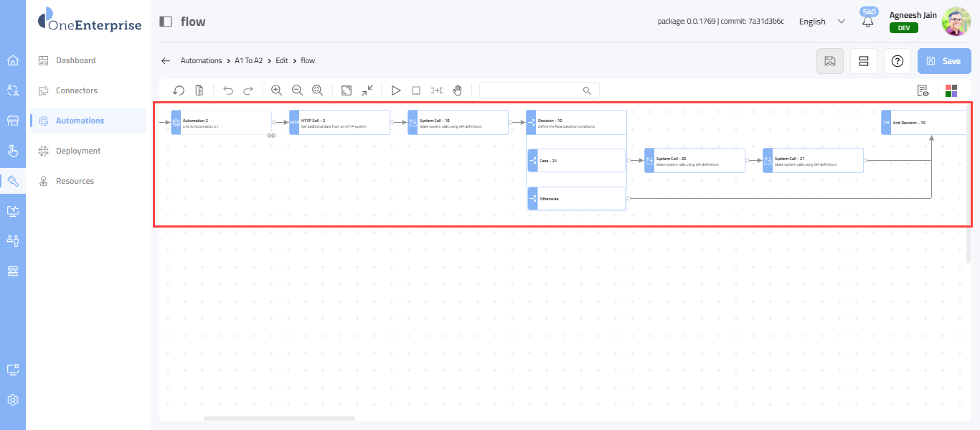Click the fit-to-screen expand icon
This screenshot has width=980, height=430.
pos(347,90)
